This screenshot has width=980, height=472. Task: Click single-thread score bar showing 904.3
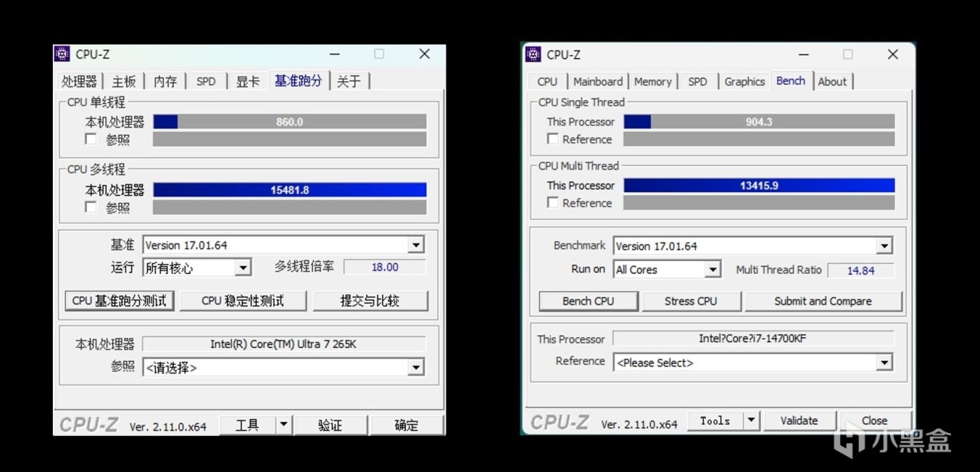[759, 122]
